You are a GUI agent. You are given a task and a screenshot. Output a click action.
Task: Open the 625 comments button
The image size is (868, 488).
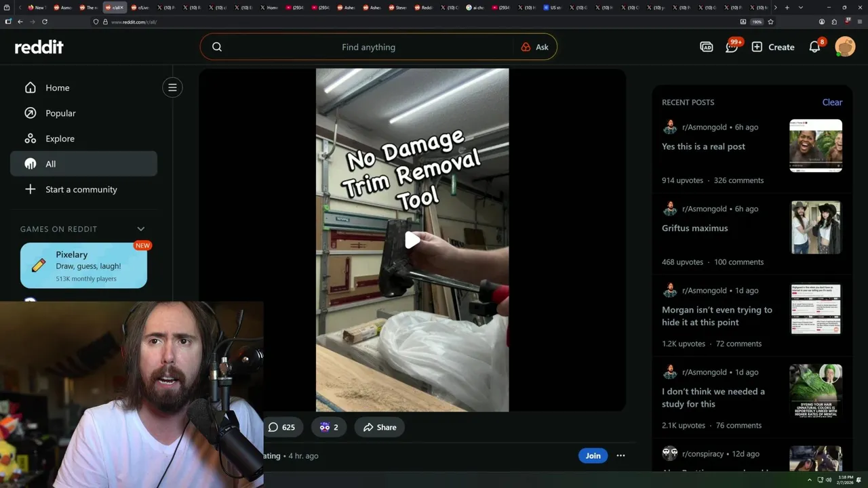pyautogui.click(x=281, y=427)
